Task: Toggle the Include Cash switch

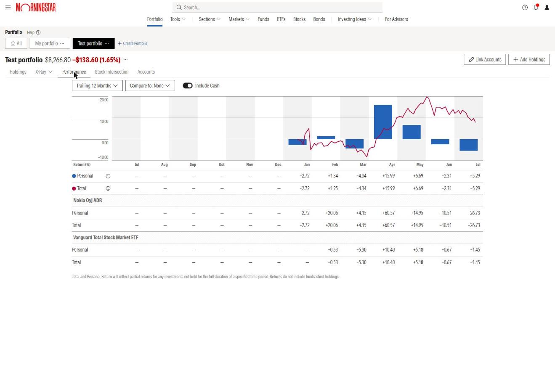Action: [x=188, y=86]
